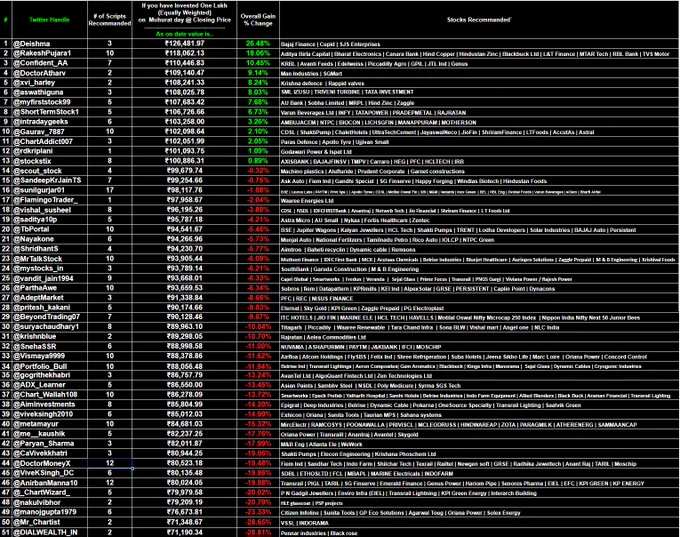
Task: Select the @gogrithekhabri handle cell
Action: (50, 376)
